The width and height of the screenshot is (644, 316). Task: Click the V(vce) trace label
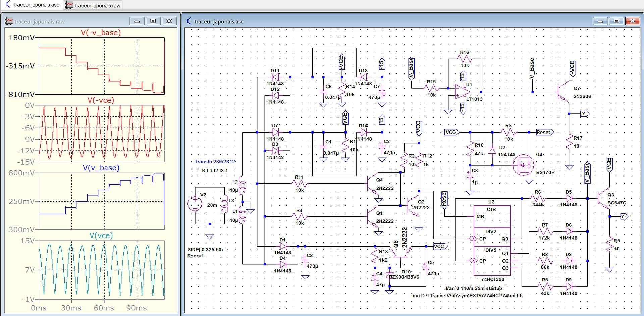pos(101,235)
